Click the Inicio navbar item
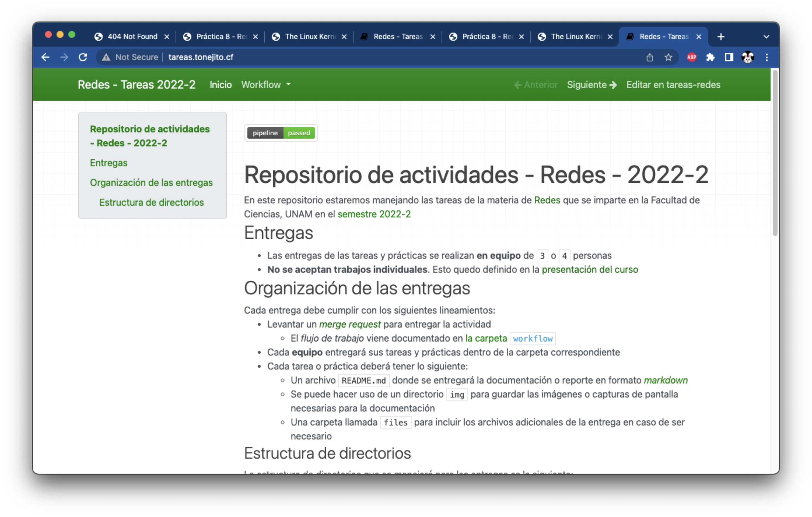The width and height of the screenshot is (812, 517). coord(220,85)
